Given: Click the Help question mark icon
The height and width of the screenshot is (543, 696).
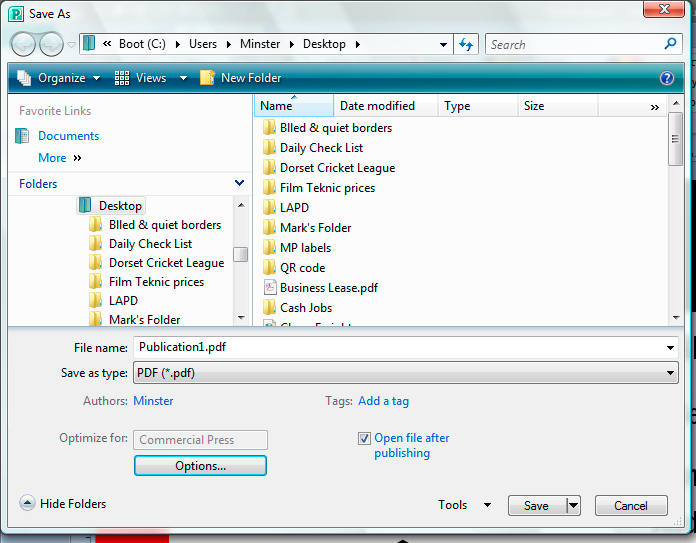Looking at the screenshot, I should (667, 78).
